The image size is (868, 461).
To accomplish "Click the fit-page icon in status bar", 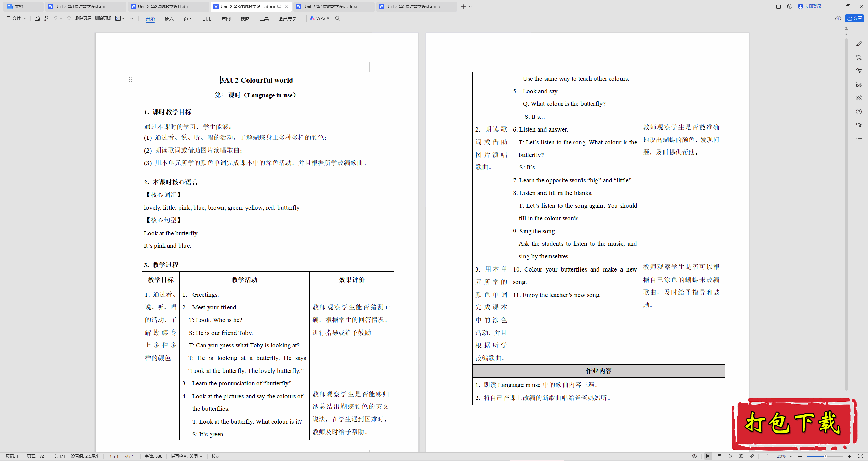I will click(x=766, y=456).
